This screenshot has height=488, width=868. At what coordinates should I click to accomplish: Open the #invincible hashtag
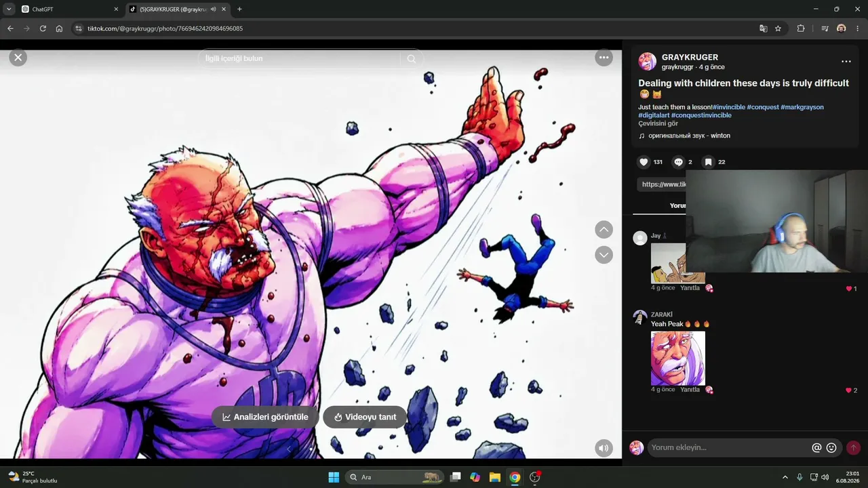coord(728,107)
